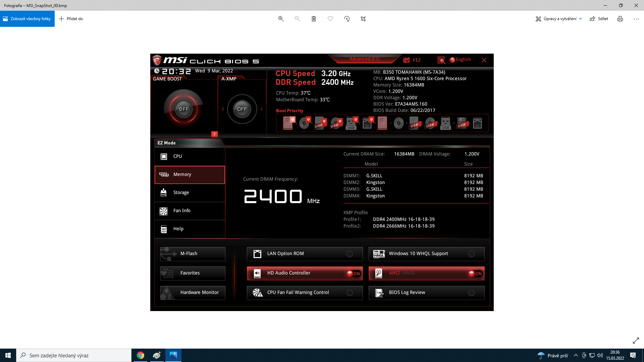Click the zoom in magnifier icon
This screenshot has height=362, width=644.
(x=281, y=19)
